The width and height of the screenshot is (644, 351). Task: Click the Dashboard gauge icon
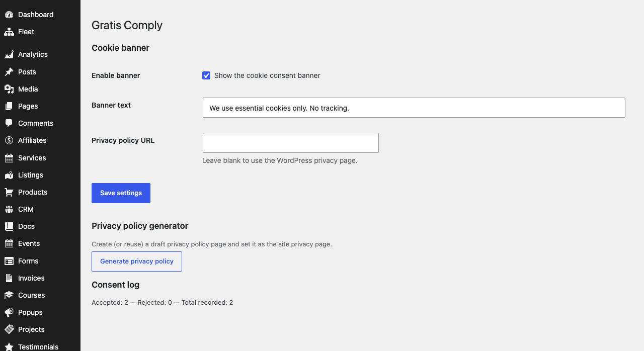click(9, 15)
